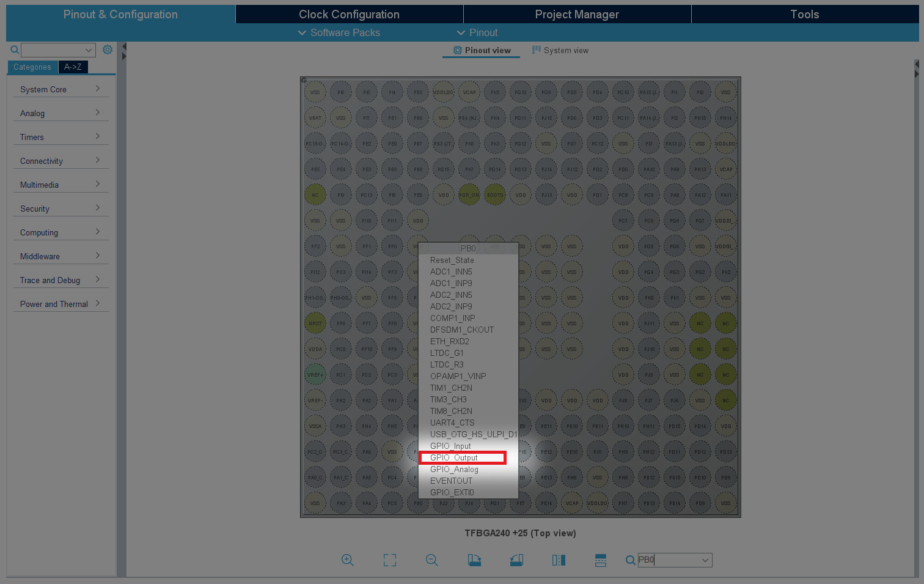Choose EVENTOUT from PB0 menu
Screen dimensions: 924x584
click(468, 481)
